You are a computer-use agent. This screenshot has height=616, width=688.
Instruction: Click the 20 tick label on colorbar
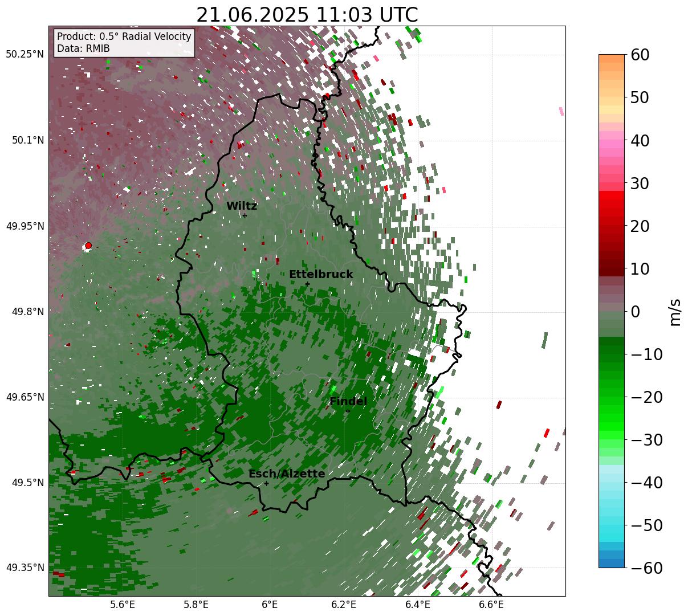pyautogui.click(x=640, y=226)
